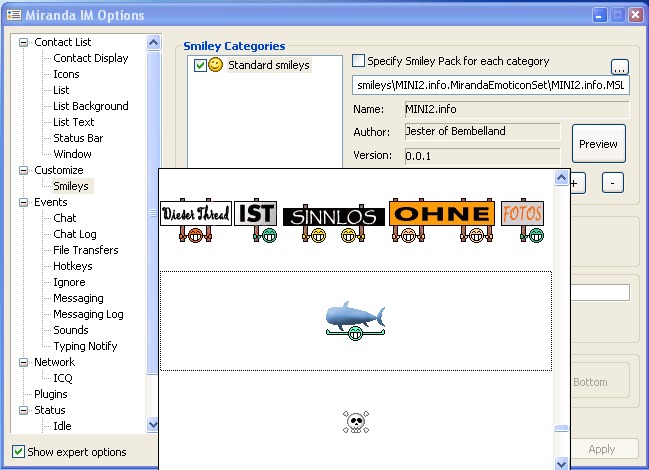
Task: Click the smiley pack file path field
Action: pos(490,86)
